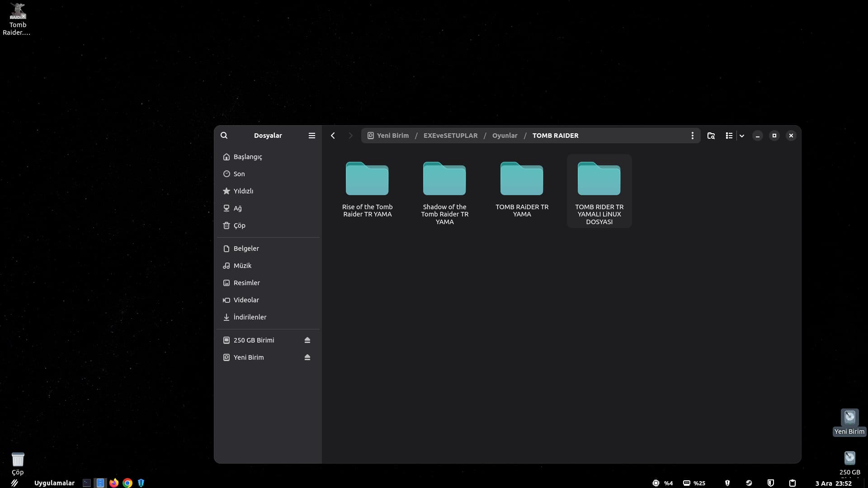Navigate to the EXEveSETUPLAR breadcrumb

[x=450, y=136]
